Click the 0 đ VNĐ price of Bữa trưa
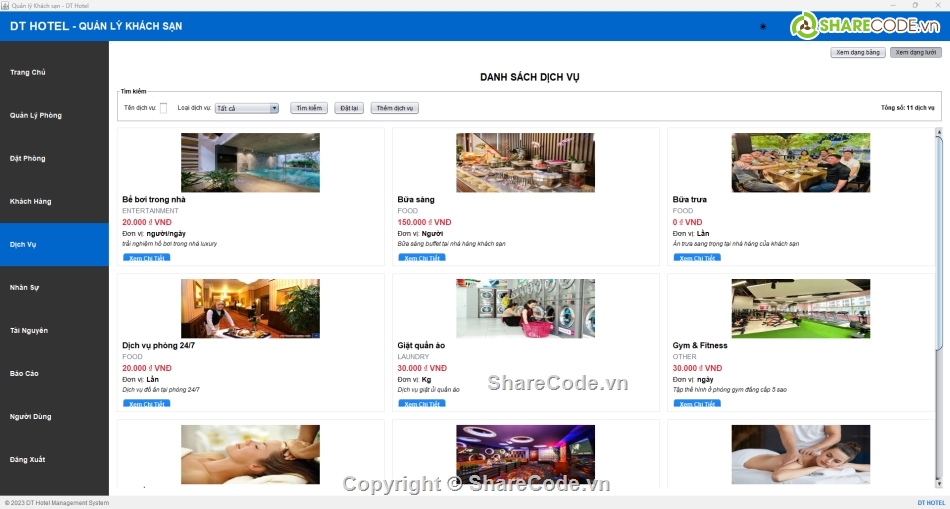This screenshot has height=509, width=950. [x=687, y=222]
